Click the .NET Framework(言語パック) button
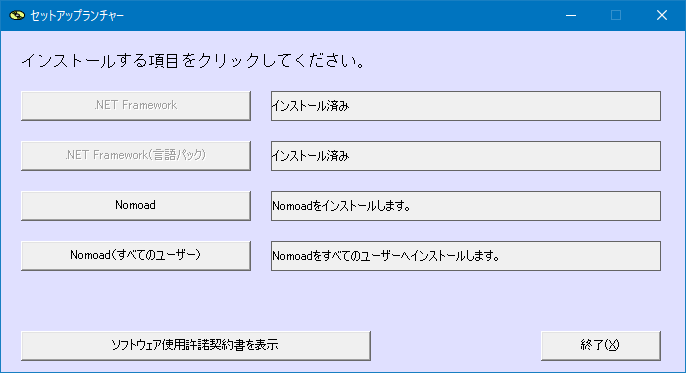The width and height of the screenshot is (686, 373). (136, 156)
